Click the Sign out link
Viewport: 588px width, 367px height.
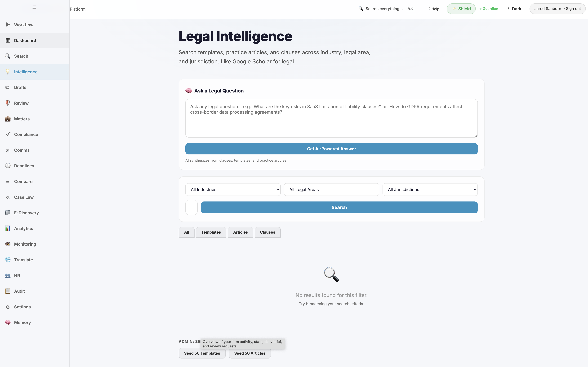[573, 9]
